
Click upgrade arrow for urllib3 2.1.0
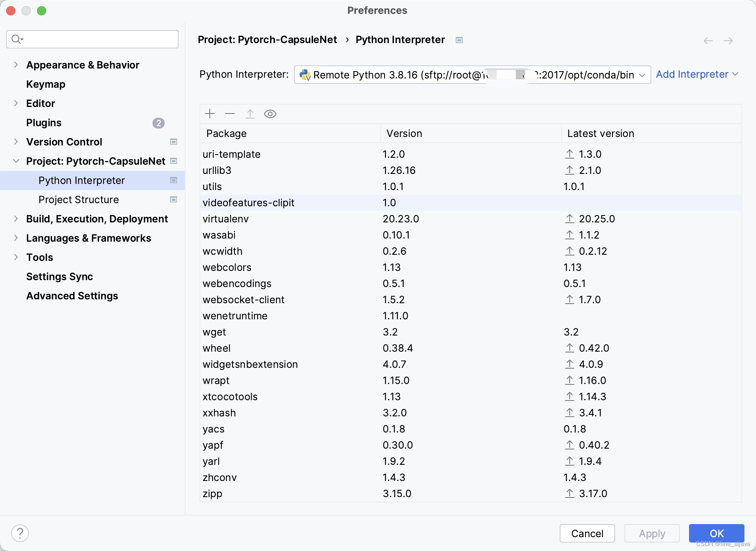click(570, 170)
